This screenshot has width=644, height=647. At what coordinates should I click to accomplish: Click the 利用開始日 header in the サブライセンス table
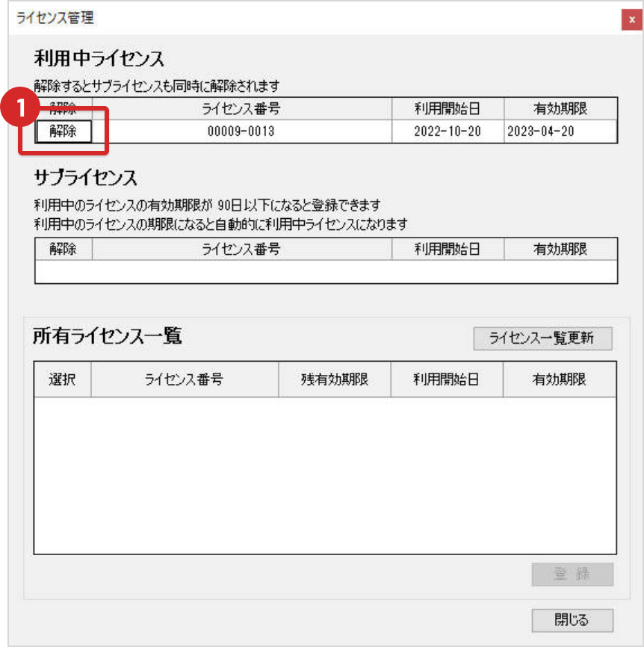tap(448, 249)
